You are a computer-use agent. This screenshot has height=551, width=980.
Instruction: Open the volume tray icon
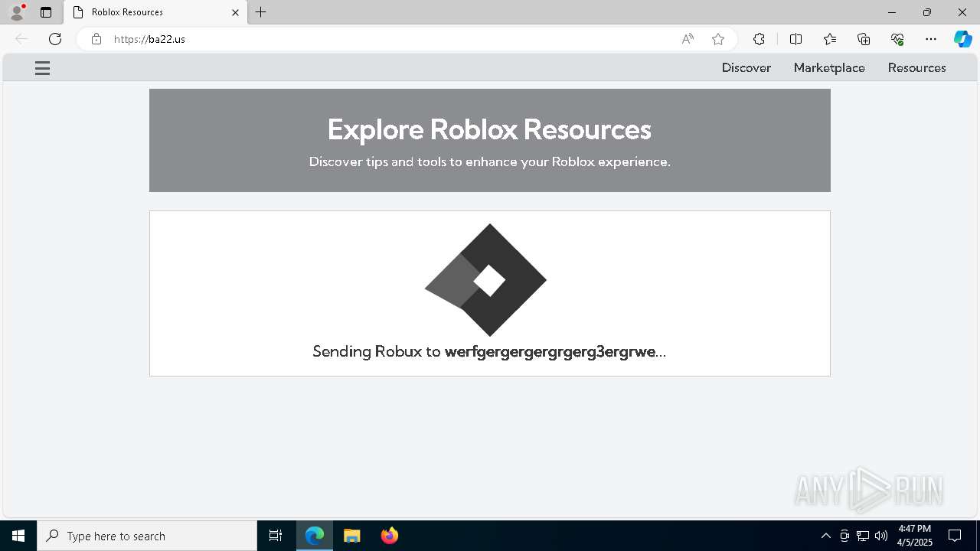point(881,536)
